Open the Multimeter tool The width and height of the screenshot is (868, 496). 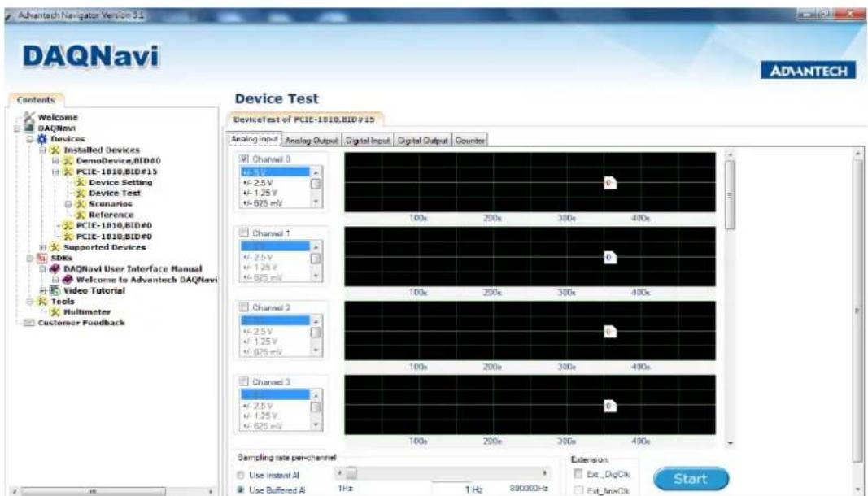(x=87, y=311)
